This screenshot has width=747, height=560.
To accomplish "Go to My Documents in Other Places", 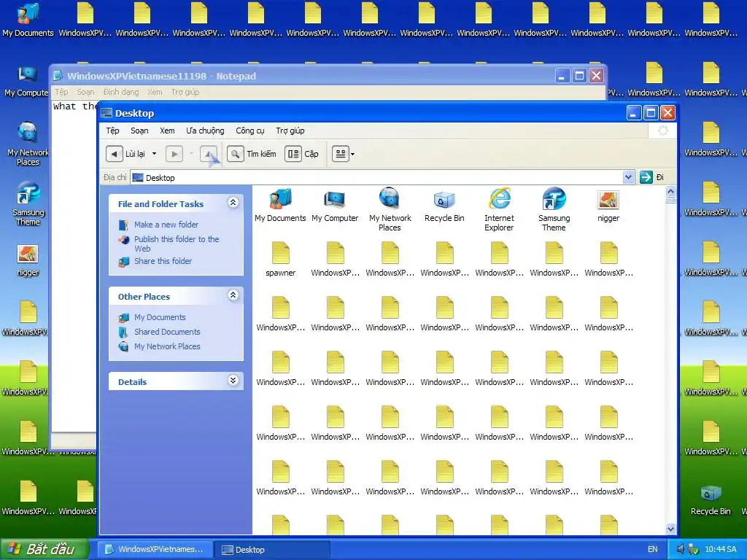I will [x=160, y=317].
